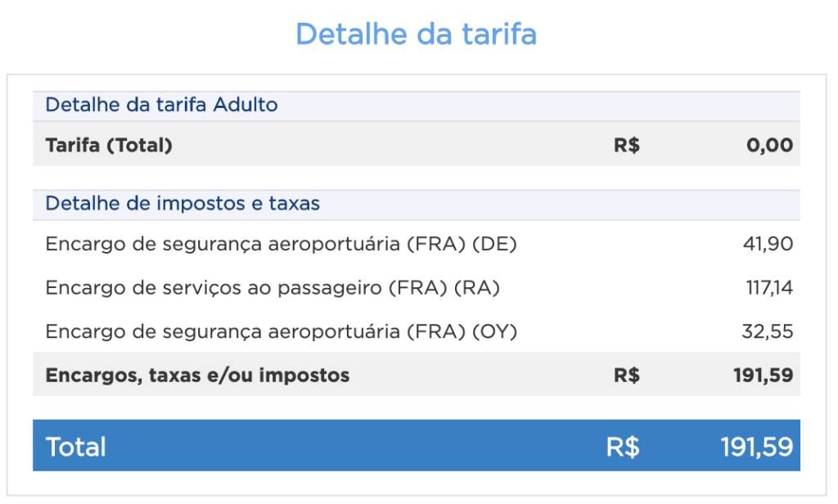Click 'Encargos, taxas e/ou impostos' label
The image size is (838, 504).
[x=197, y=376]
